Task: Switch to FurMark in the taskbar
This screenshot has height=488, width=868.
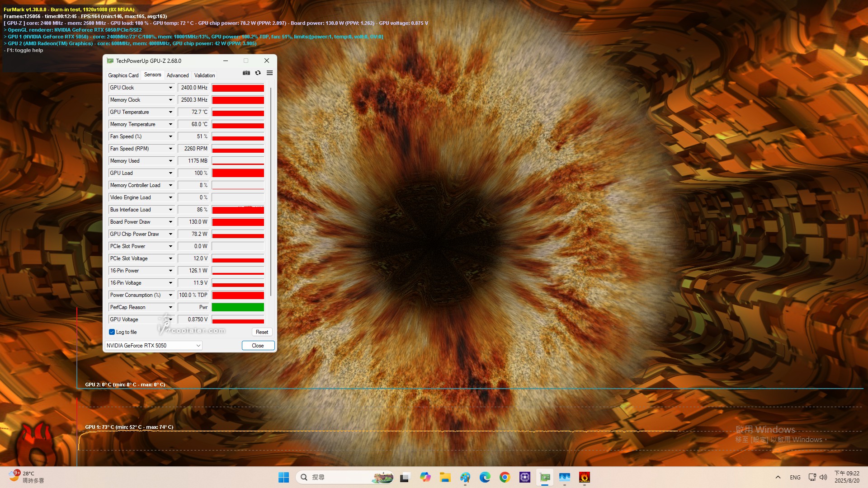Action: (x=585, y=477)
